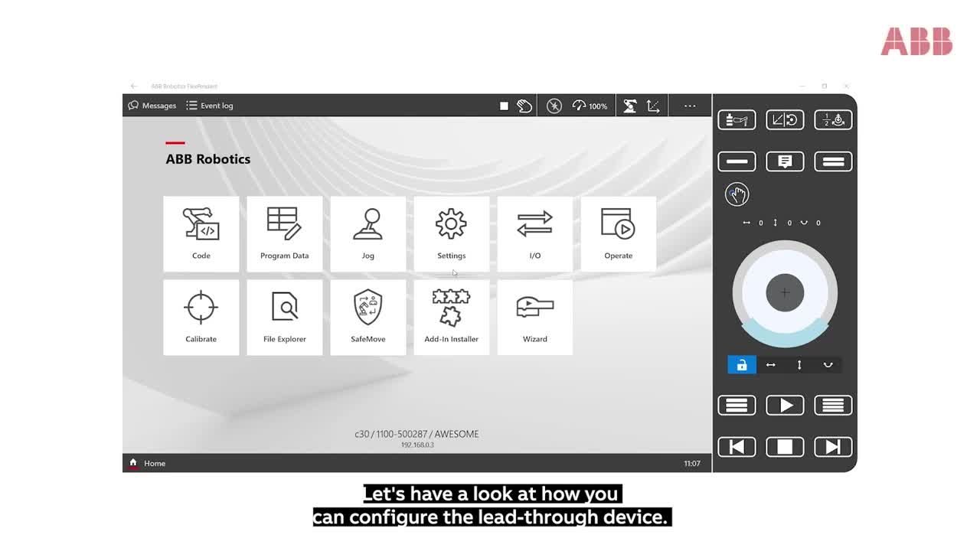Open the Event log
The image size is (980, 551).
click(x=210, y=106)
